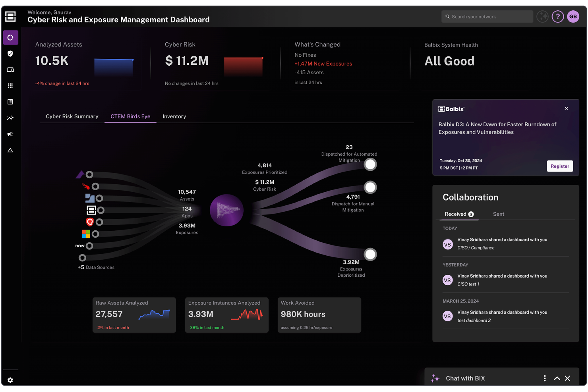Select the Dashboard icon in the sidebar
The height and width of the screenshot is (392, 588).
(10, 37)
